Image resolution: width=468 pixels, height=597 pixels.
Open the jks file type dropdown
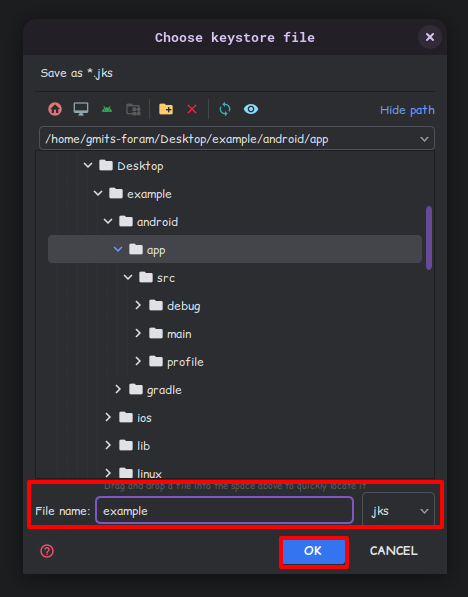click(x=398, y=511)
